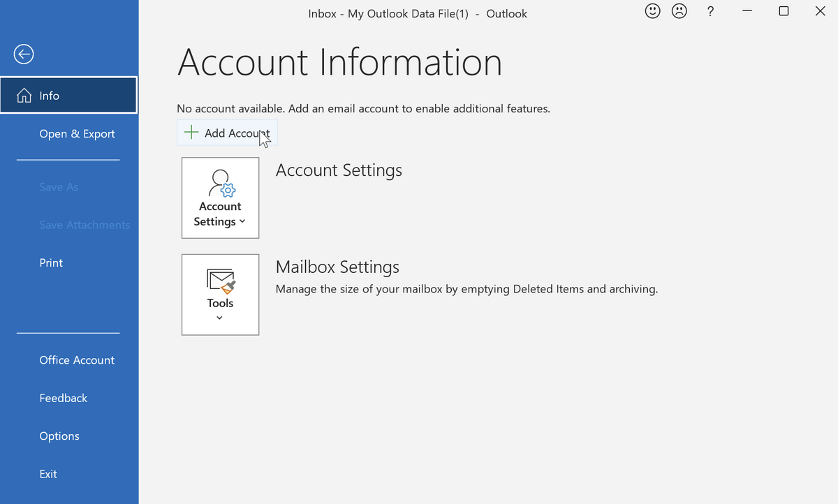Click the green plus icon for Add Account
This screenshot has width=838, height=504.
(191, 132)
